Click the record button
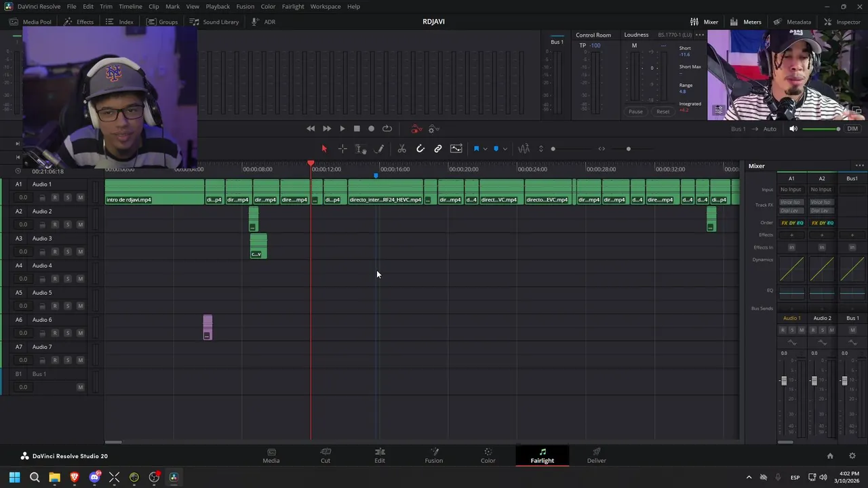The width and height of the screenshot is (868, 488). (371, 129)
